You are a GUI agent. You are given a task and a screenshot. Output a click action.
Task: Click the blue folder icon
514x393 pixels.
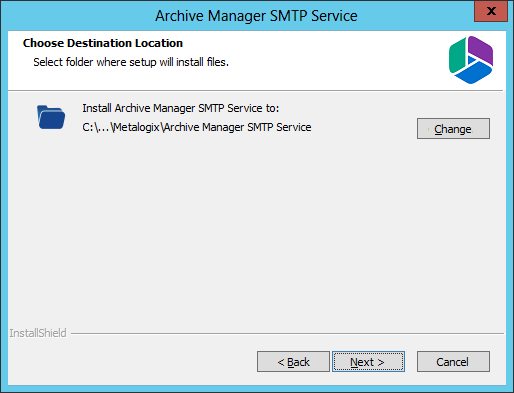pyautogui.click(x=51, y=117)
